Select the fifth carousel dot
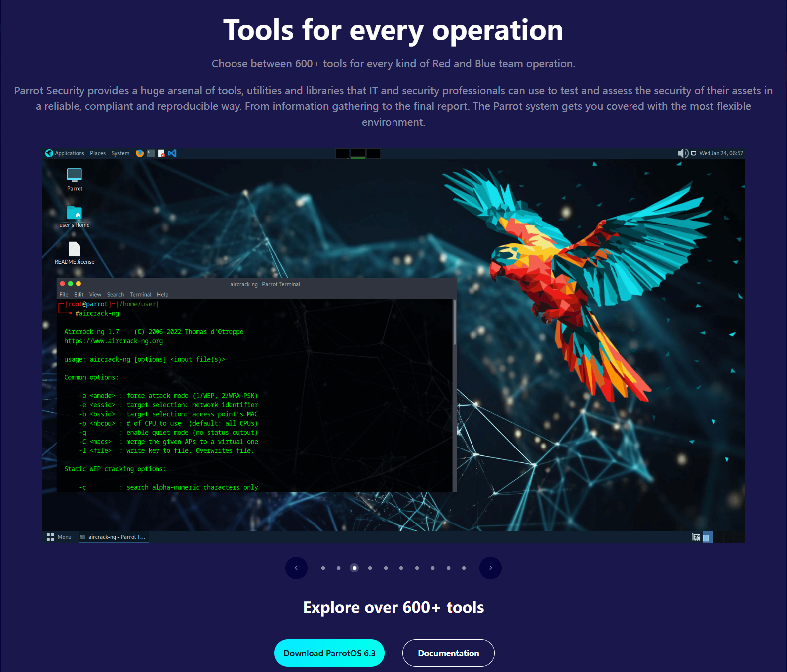The image size is (787, 672). click(386, 568)
